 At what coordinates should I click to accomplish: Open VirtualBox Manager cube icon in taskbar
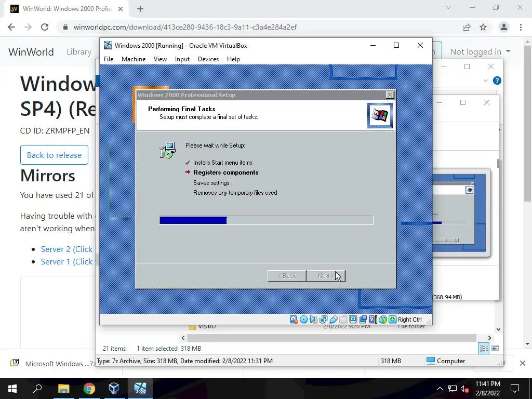coord(114,389)
